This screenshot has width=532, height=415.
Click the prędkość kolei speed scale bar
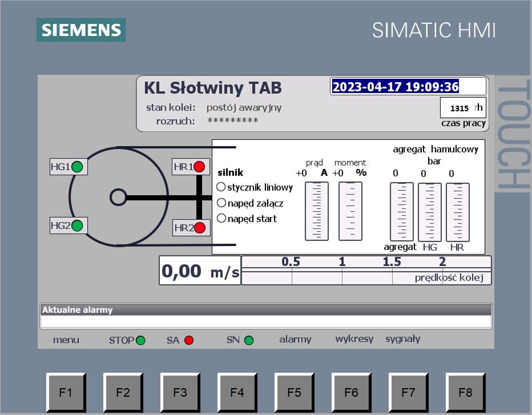[x=366, y=271]
